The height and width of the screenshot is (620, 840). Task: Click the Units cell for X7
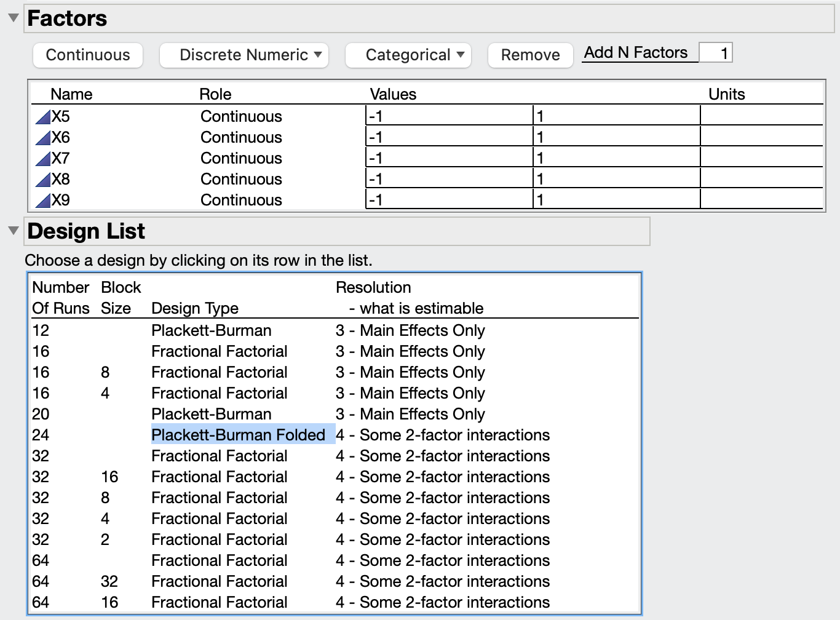(x=763, y=158)
